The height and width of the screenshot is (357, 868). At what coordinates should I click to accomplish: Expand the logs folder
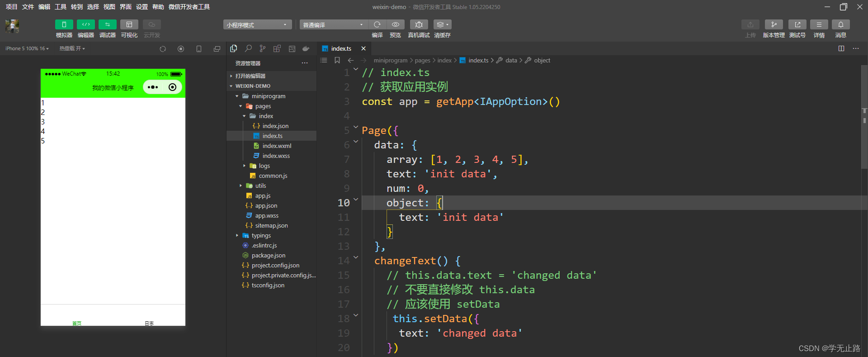244,166
